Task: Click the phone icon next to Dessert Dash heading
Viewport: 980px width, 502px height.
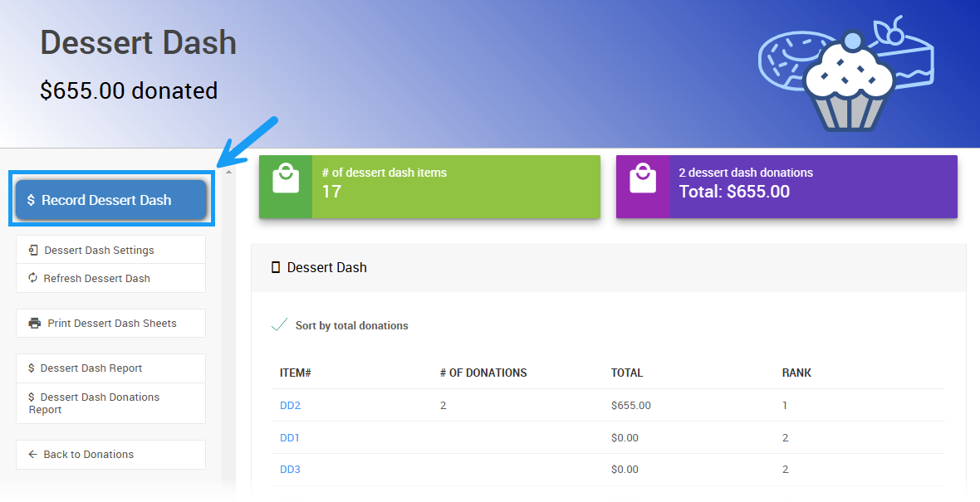Action: 276,267
